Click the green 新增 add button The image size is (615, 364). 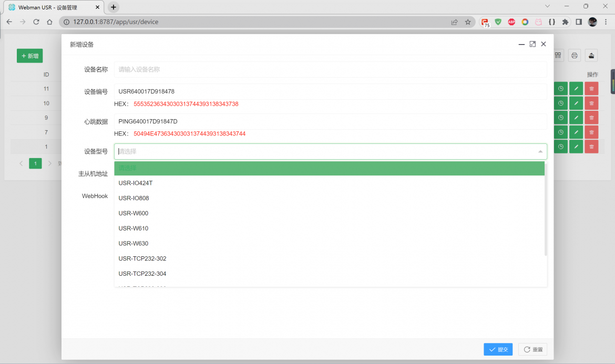point(30,56)
